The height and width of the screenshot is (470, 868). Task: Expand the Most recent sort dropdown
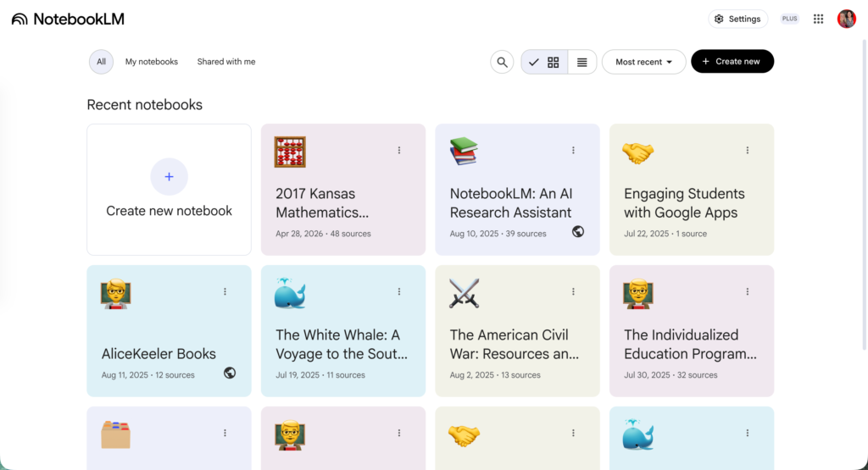tap(644, 62)
